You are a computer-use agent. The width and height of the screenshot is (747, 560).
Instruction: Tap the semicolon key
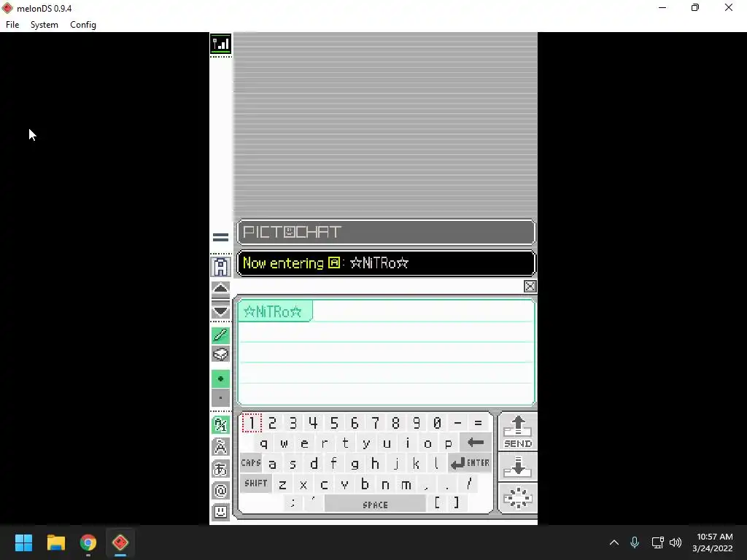[x=293, y=503]
